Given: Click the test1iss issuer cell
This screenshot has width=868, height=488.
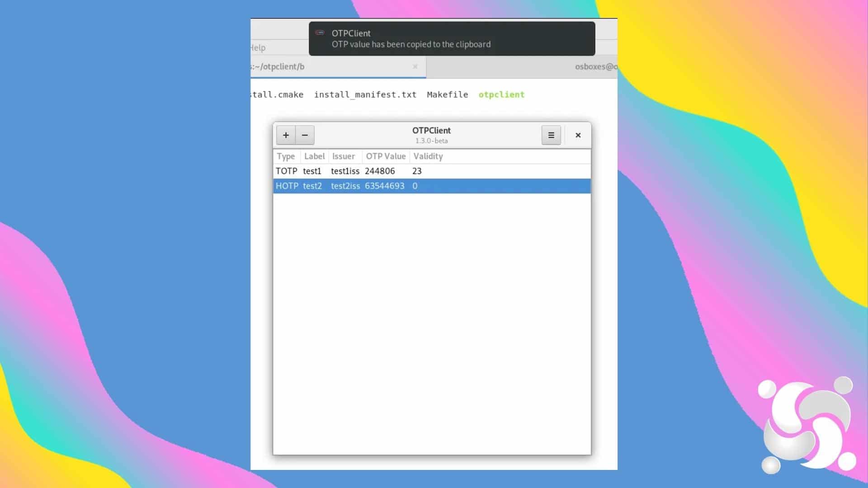Looking at the screenshot, I should (x=345, y=171).
